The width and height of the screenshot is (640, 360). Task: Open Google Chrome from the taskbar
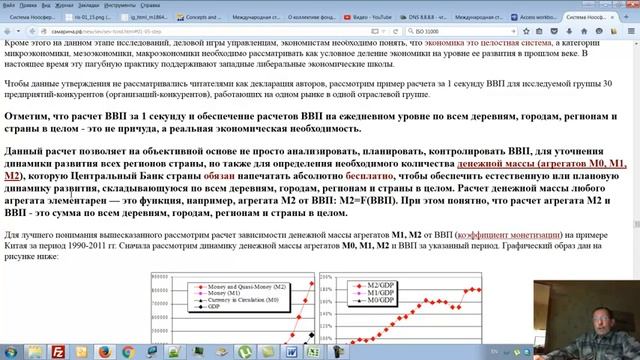tap(128, 352)
